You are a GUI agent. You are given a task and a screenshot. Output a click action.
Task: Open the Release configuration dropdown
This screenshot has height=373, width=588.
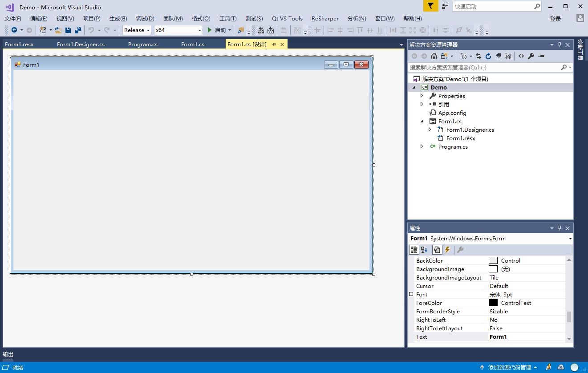coord(137,30)
